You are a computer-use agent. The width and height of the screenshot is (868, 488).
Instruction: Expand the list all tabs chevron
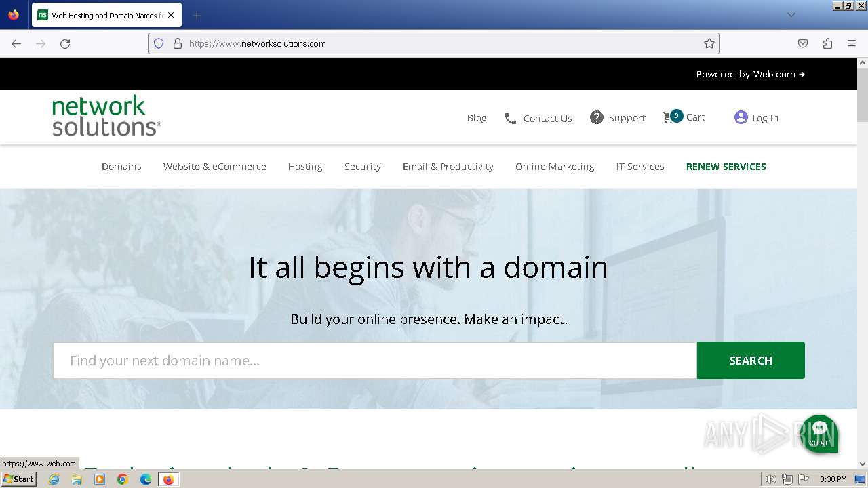point(791,15)
